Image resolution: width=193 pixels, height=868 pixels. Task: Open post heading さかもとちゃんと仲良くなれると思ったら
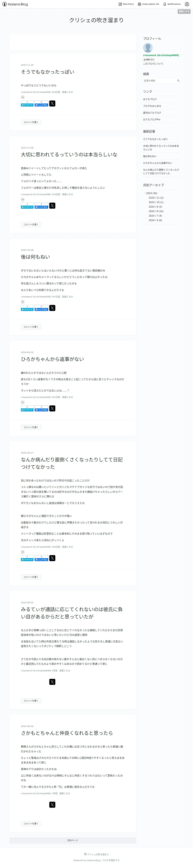(x=67, y=733)
